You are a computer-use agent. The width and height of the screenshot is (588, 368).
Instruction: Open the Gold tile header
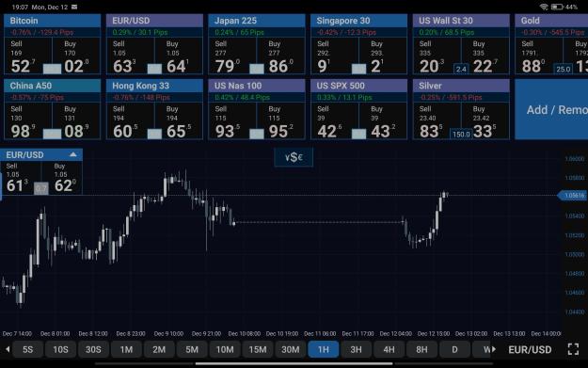[x=551, y=21]
